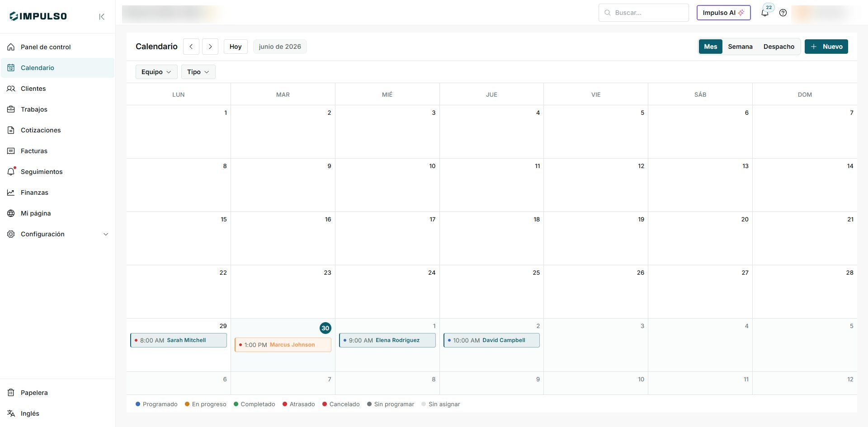Switch to Mes view
Image resolution: width=868 pixels, height=427 pixels.
coord(710,47)
